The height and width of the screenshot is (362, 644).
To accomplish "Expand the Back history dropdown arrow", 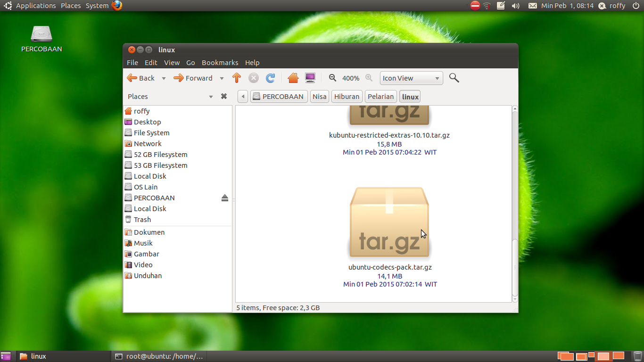I will pyautogui.click(x=164, y=78).
